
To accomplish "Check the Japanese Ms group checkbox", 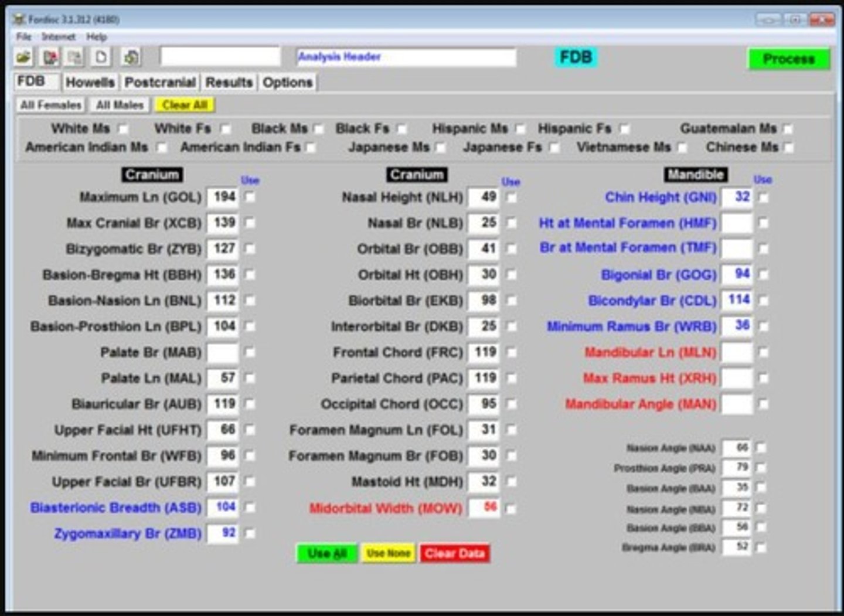I will pos(441,148).
